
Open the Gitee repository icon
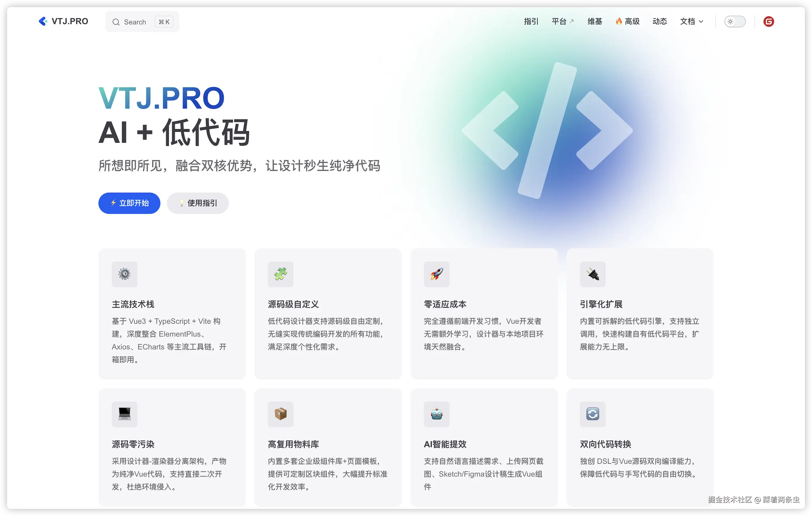point(769,22)
